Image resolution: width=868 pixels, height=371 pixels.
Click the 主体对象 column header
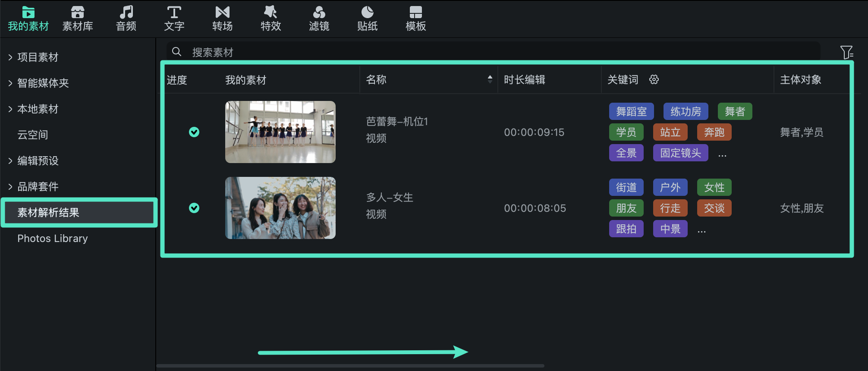tap(801, 80)
